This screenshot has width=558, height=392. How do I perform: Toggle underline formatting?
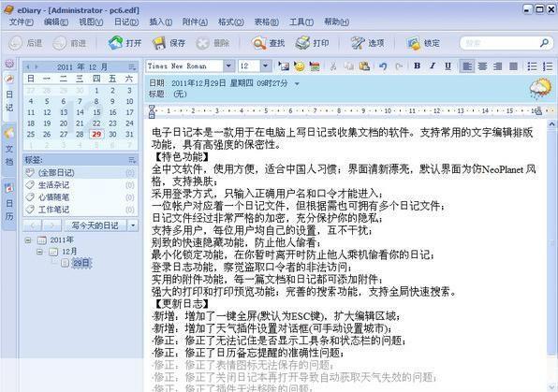448,65
